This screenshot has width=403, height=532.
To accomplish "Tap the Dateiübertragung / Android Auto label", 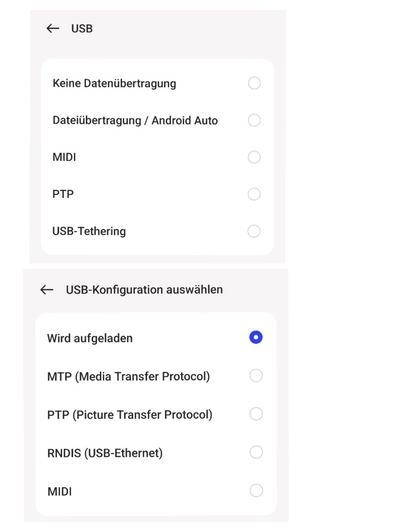I will [135, 121].
